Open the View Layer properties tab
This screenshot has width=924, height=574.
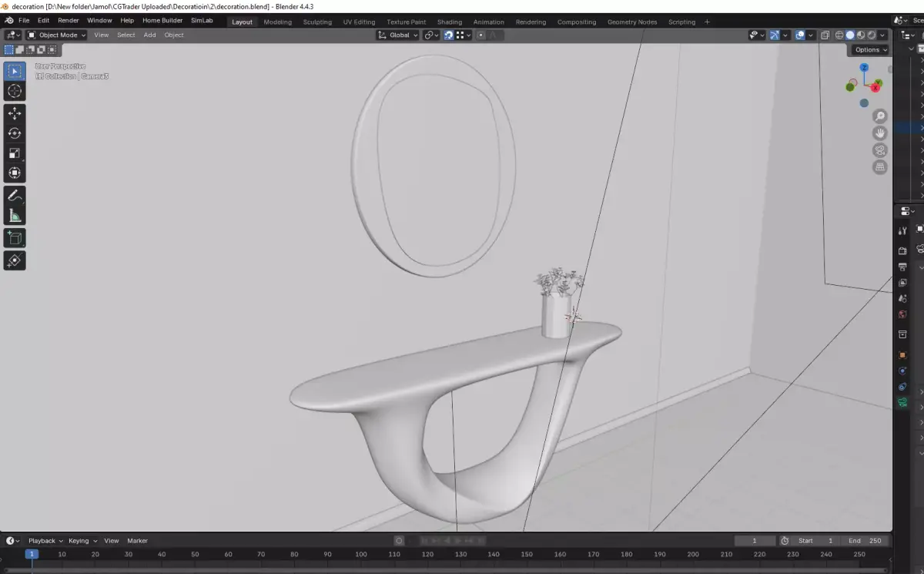click(902, 283)
